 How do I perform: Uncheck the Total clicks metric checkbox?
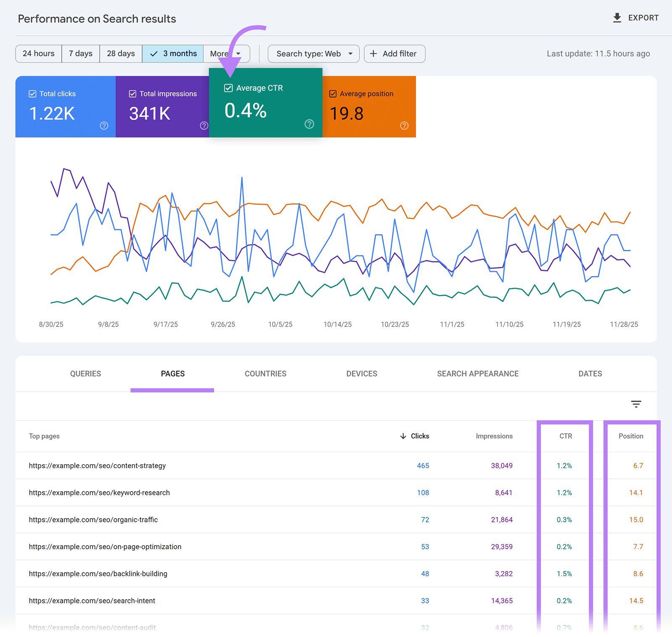tap(32, 93)
